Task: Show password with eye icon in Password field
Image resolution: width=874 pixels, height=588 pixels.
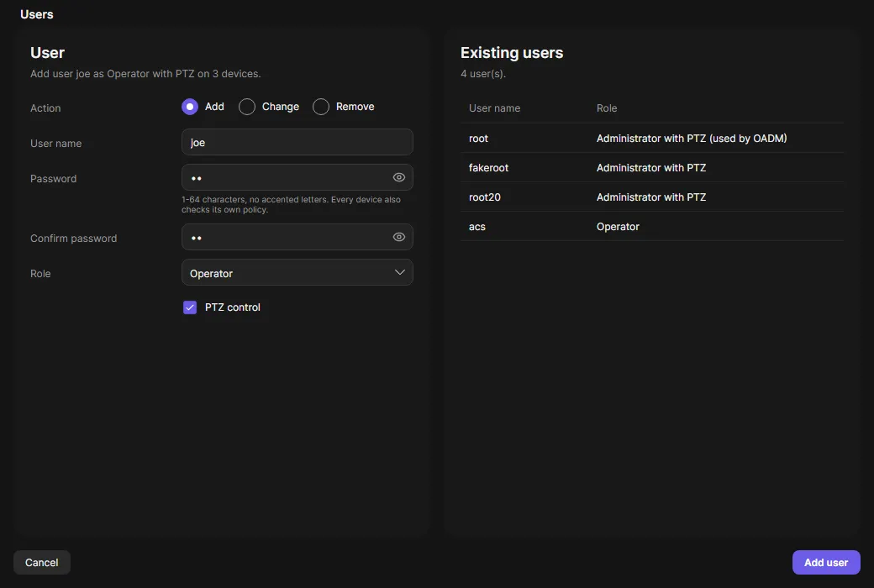Action: (399, 177)
